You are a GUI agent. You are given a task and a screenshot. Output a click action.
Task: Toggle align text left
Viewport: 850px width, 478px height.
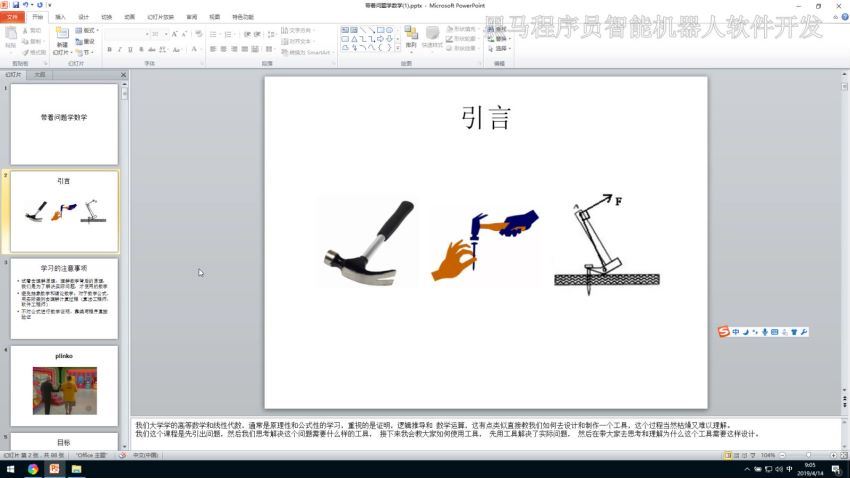click(x=213, y=49)
